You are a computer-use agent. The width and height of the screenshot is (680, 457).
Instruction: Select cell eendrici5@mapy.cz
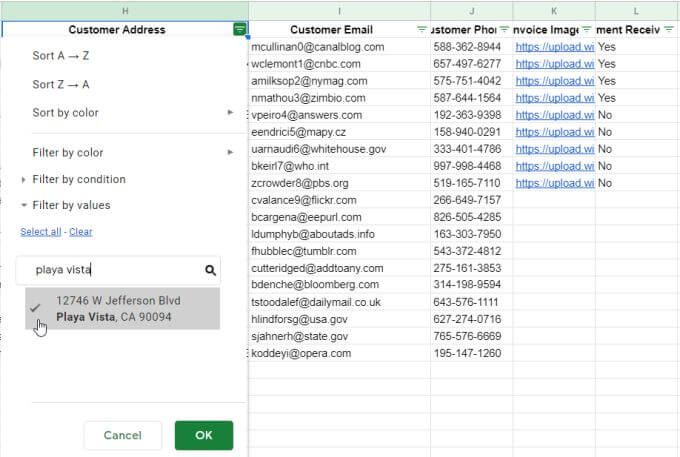[340, 132]
